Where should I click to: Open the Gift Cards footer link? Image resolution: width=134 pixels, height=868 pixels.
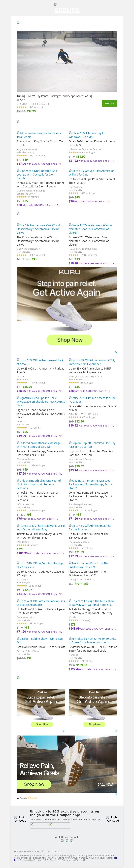[x=46, y=852]
